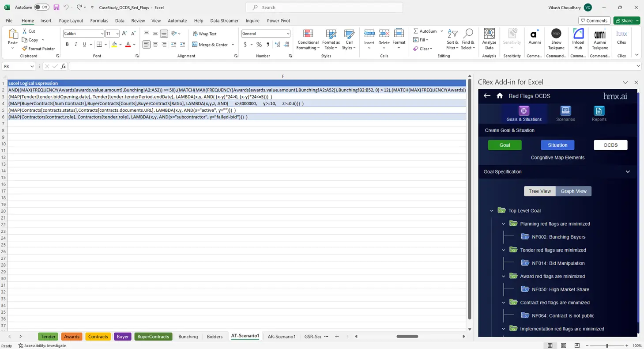Toggle Align Left alignment
Image resolution: width=644 pixels, height=349 pixels.
click(147, 45)
